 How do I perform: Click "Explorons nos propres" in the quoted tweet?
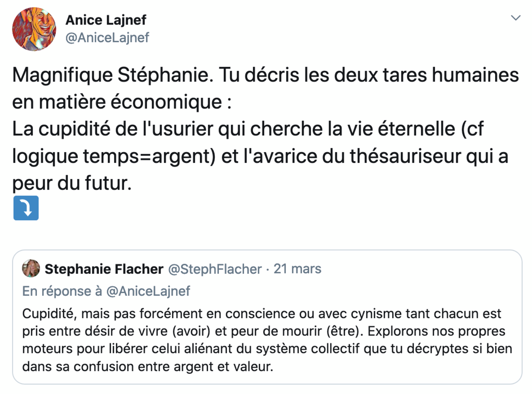click(x=436, y=331)
